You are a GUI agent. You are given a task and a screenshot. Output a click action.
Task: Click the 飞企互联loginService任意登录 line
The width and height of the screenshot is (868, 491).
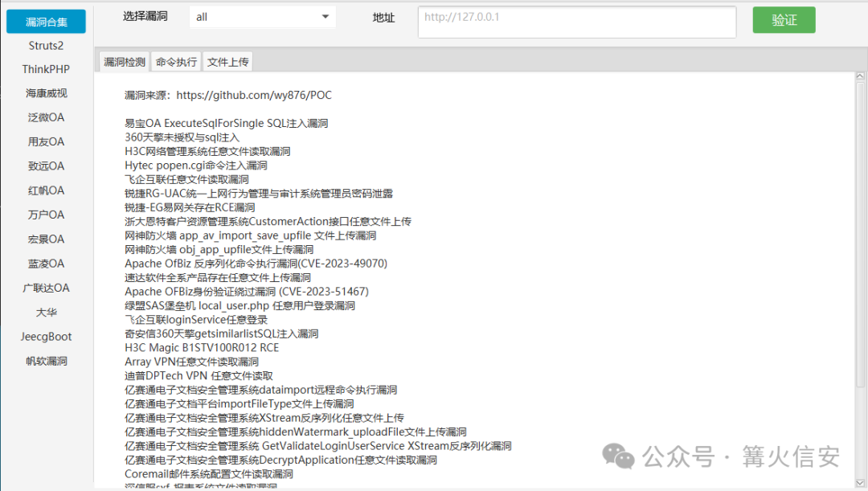pos(196,319)
